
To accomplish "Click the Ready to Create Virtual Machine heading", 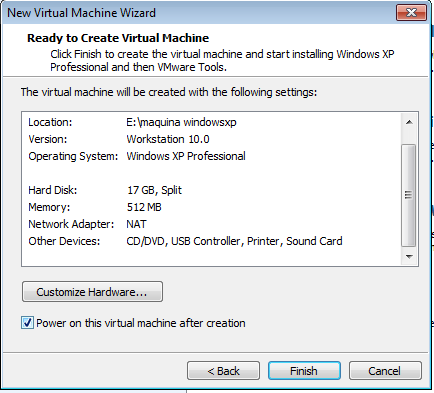I will (118, 38).
